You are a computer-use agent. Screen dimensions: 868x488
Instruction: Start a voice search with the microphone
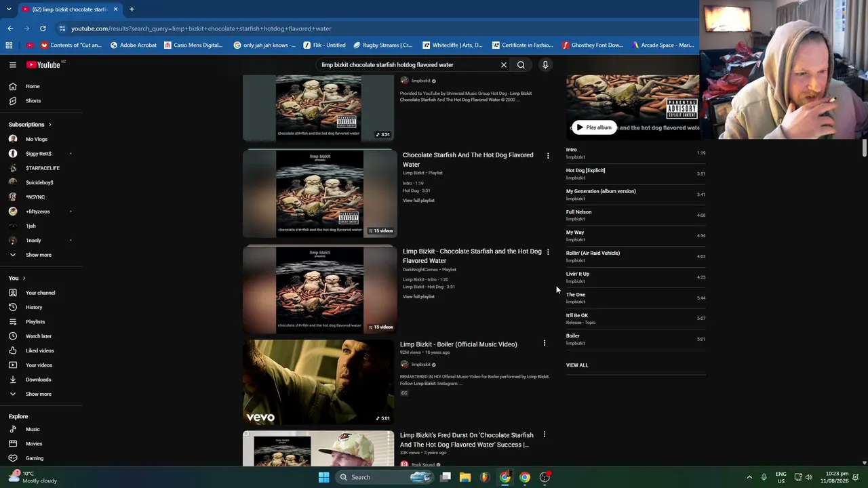pyautogui.click(x=545, y=65)
